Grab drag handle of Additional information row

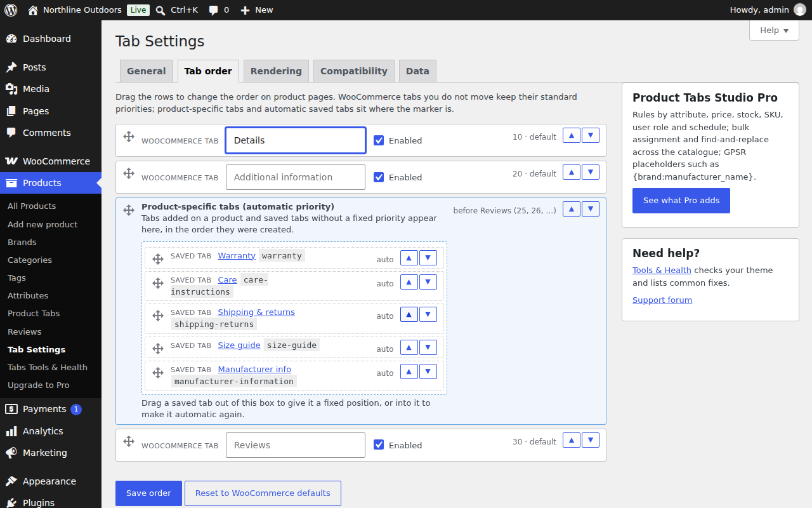click(x=128, y=173)
